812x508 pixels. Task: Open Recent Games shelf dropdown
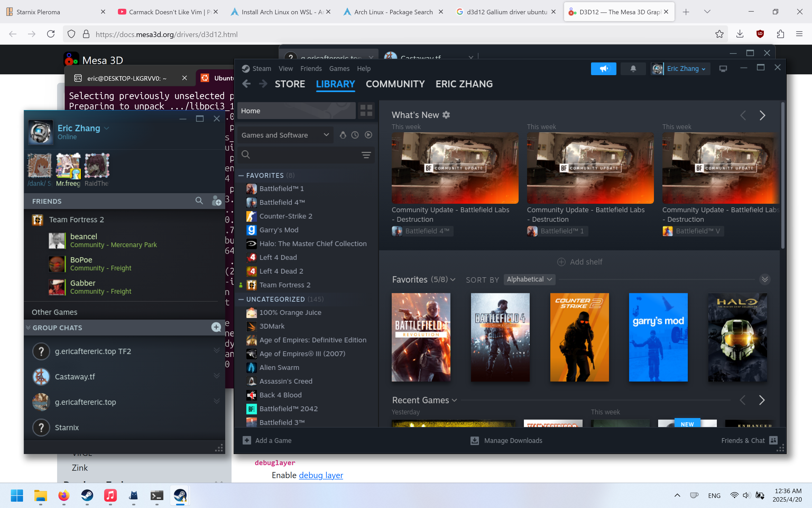point(425,400)
